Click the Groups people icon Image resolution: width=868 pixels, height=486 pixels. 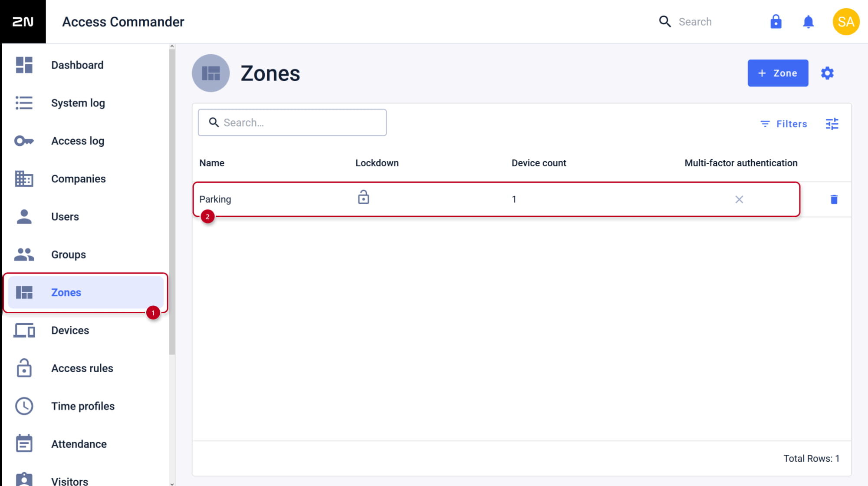click(x=24, y=254)
